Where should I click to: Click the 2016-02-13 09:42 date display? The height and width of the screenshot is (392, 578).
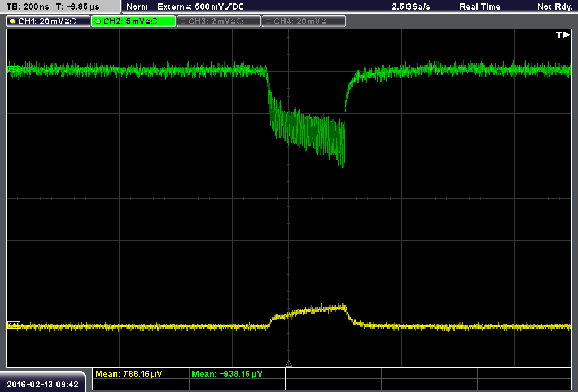click(43, 385)
